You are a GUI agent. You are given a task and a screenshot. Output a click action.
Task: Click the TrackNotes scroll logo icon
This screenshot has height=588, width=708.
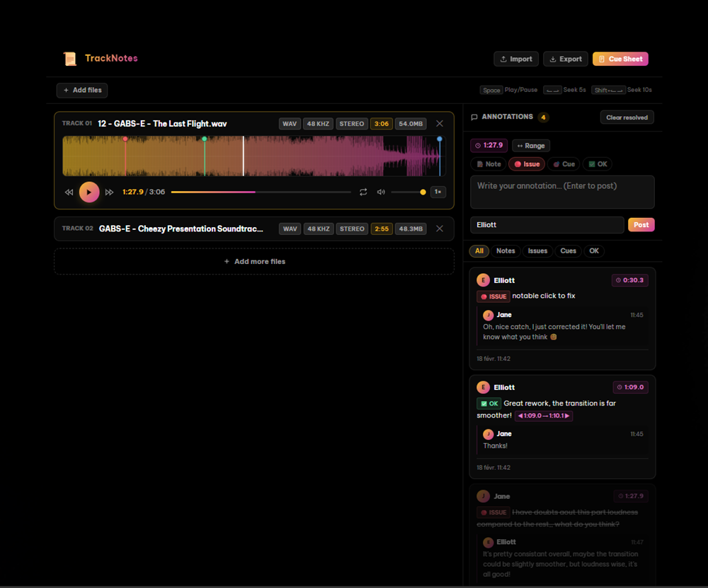[69, 58]
